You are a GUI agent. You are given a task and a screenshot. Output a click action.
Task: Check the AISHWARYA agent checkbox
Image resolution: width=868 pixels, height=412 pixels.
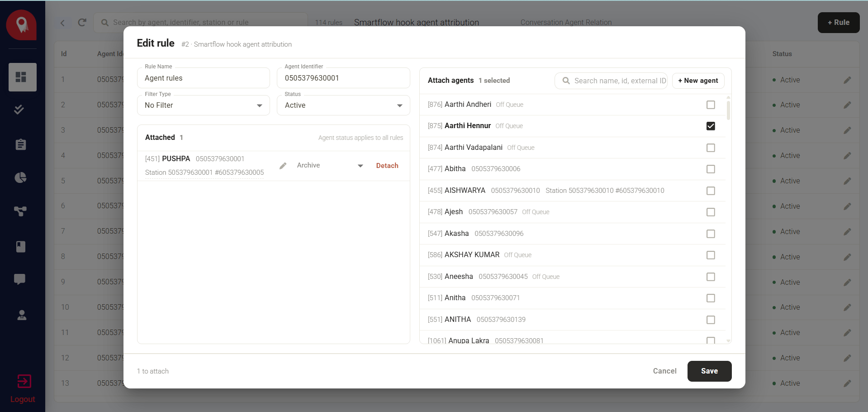(711, 191)
